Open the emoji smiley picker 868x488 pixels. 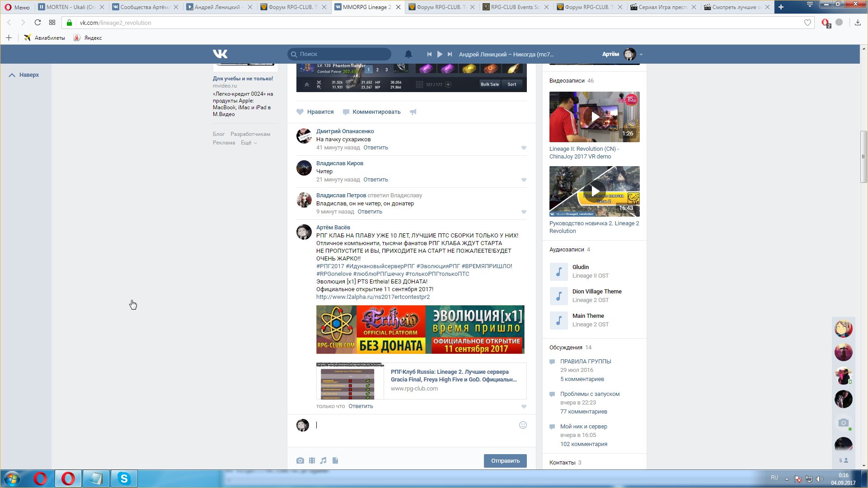tap(523, 425)
